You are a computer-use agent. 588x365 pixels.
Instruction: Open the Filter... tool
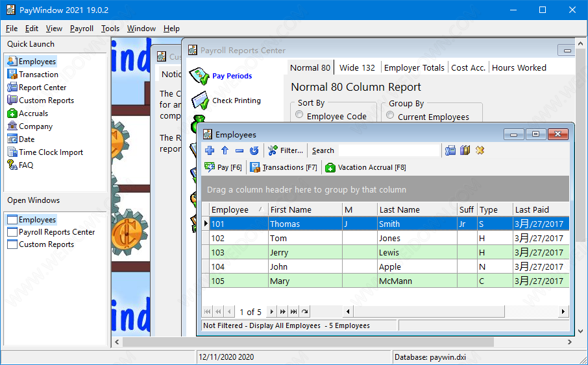coord(286,150)
